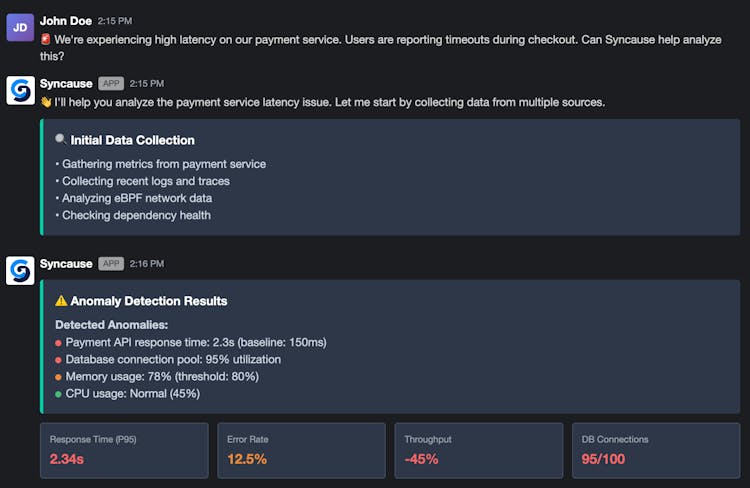
Task: Click the Initial Data Collection heading
Action: [x=132, y=140]
